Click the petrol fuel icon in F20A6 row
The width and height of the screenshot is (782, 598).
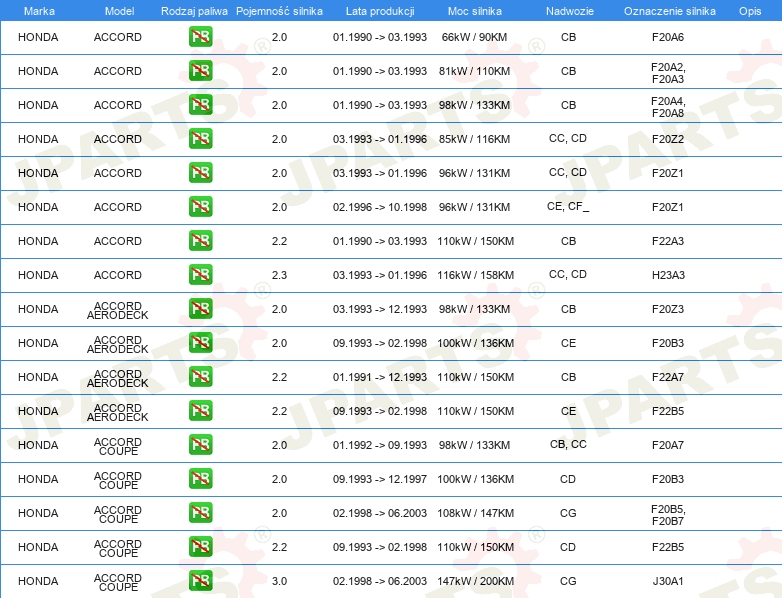click(x=200, y=37)
